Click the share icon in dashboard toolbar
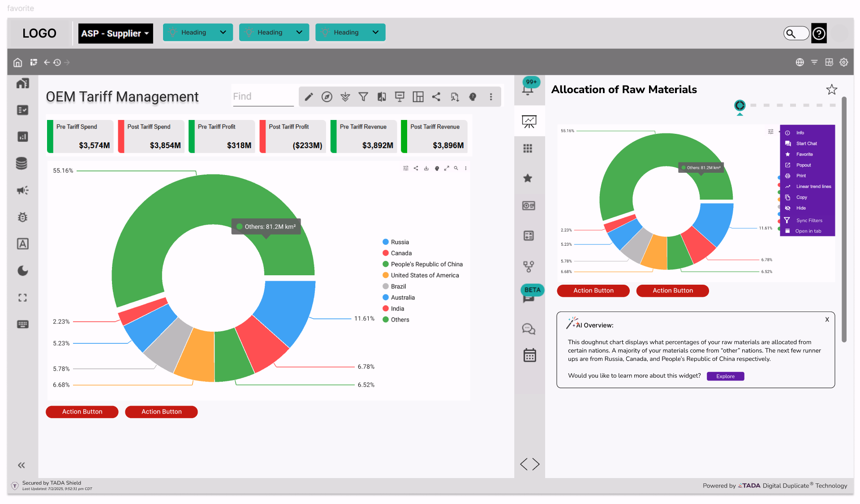The image size is (860, 504). click(x=436, y=97)
